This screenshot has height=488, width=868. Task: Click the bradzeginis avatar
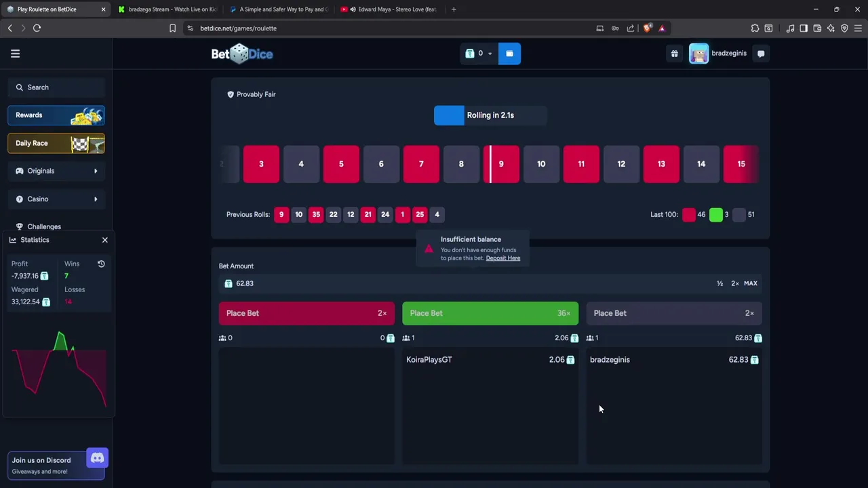tap(698, 54)
